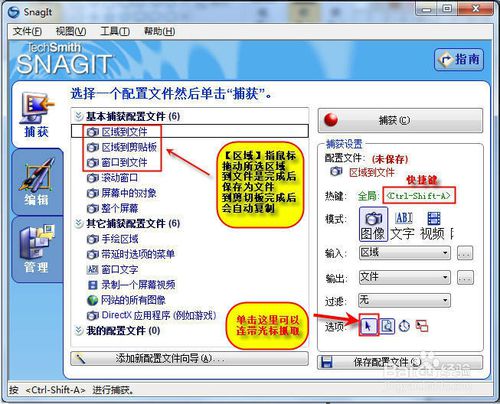Toggle the timer capture option icon
Screen dimensions: 500x404
404,326
